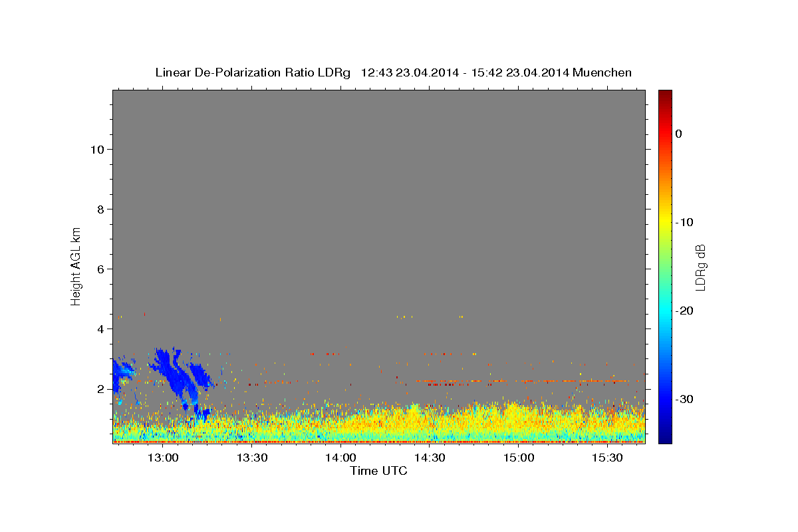Click the 13:00 time tick label
Screen dimensions: 798x532
(162, 458)
